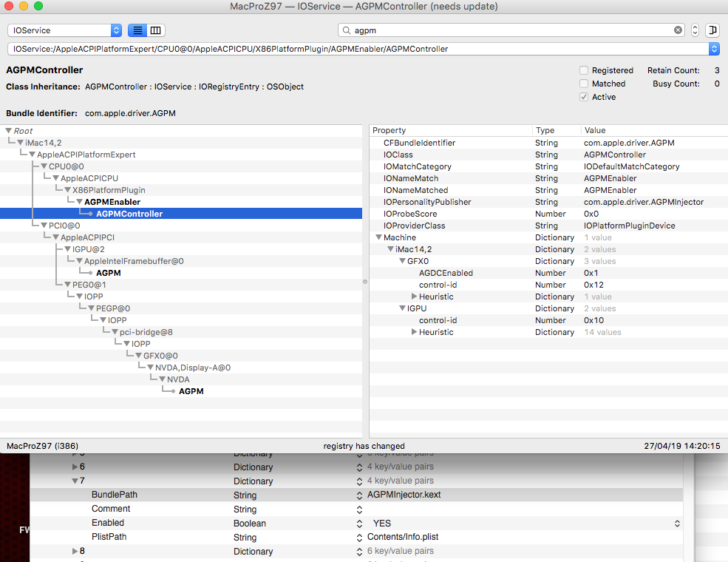Open the Enabled YES value dropdown in plist window

[677, 524]
